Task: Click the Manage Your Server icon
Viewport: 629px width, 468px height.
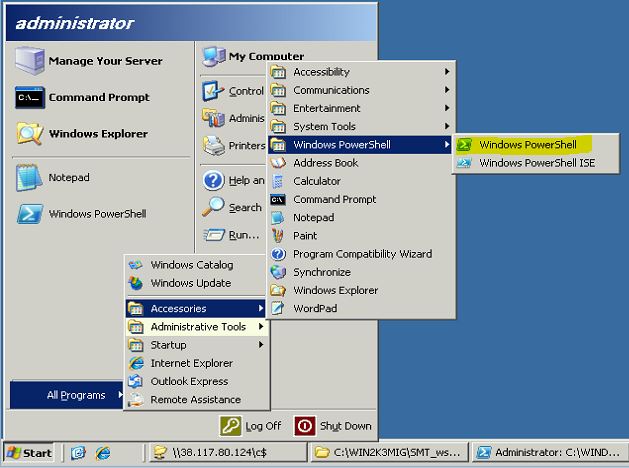Action: (30, 61)
